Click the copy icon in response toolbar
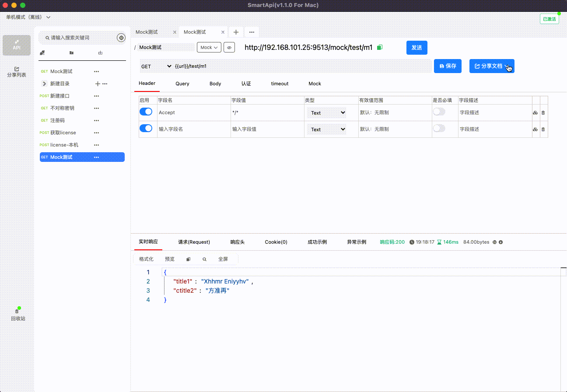Viewport: 567px width, 392px height. click(x=189, y=259)
